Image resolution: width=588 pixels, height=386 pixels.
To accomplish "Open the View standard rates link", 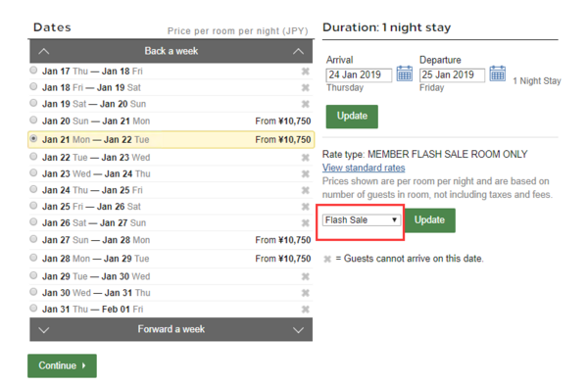I will click(364, 168).
